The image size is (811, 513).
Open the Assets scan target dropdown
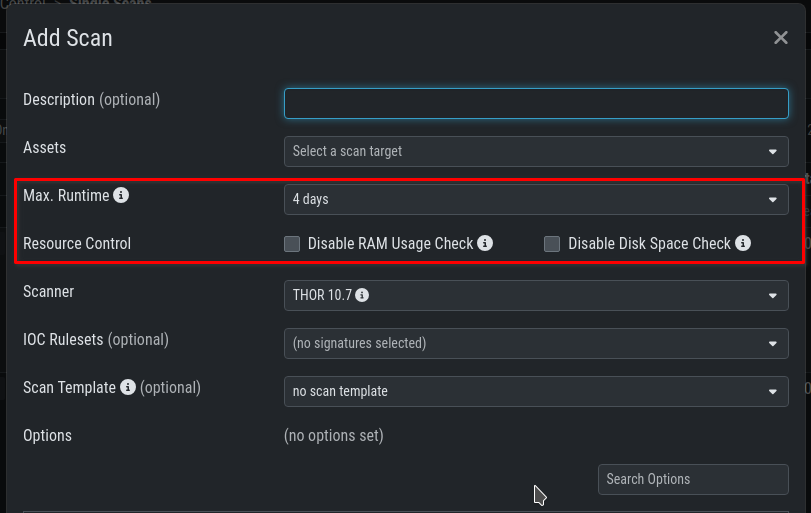click(536, 151)
